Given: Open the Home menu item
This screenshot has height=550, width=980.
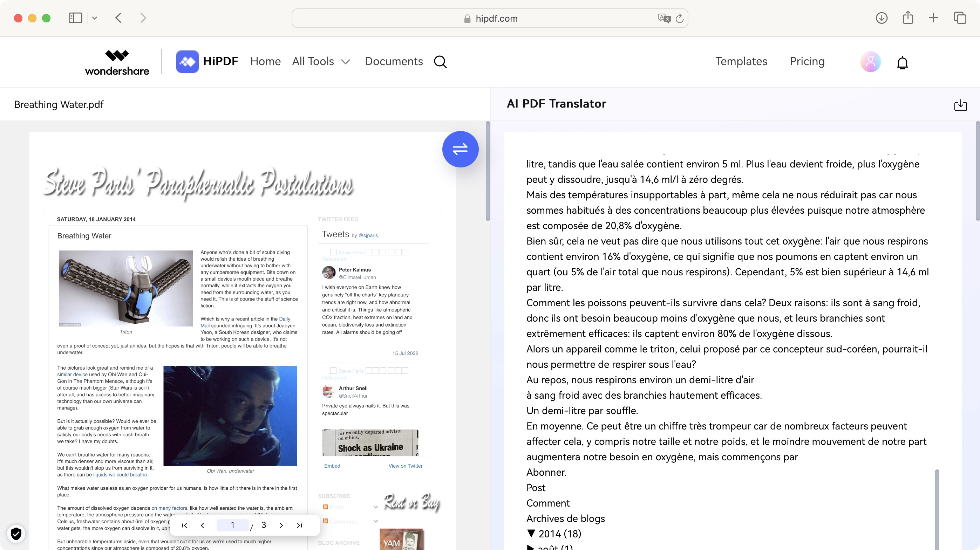Looking at the screenshot, I should [x=265, y=61].
